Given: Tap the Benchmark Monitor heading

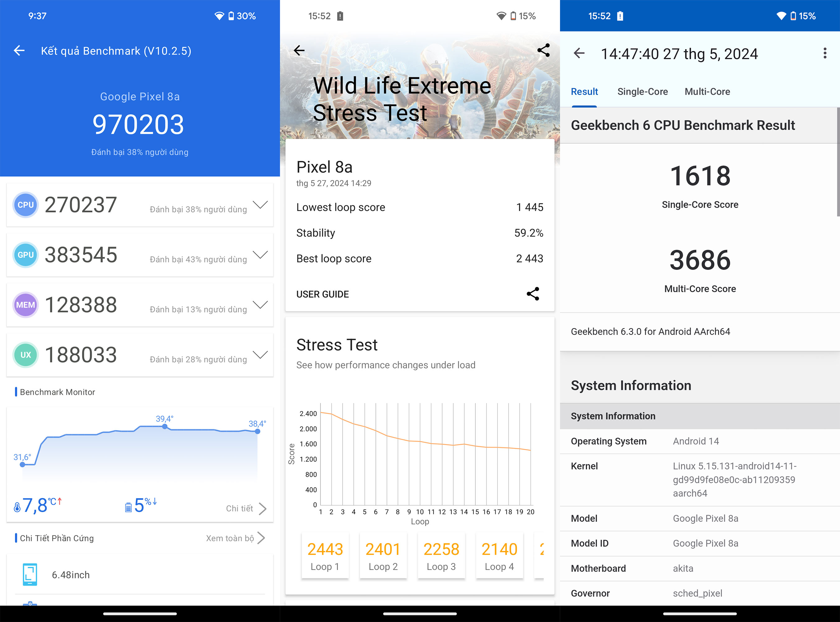Looking at the screenshot, I should (x=57, y=392).
